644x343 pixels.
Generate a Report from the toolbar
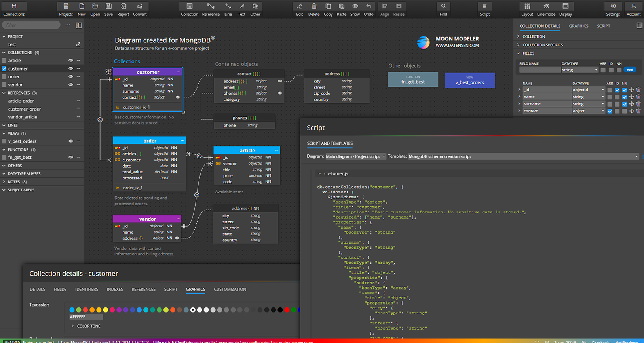pos(123,9)
